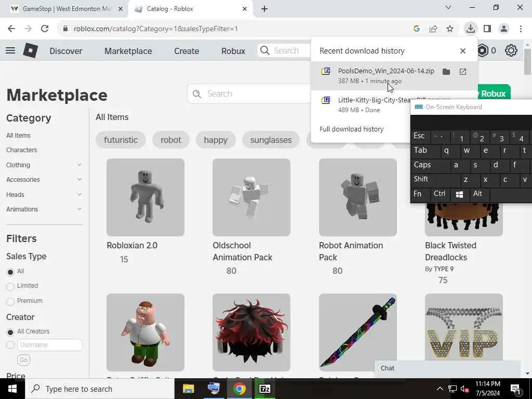
Task: Filter by the futuristic tag
Action: (121, 140)
